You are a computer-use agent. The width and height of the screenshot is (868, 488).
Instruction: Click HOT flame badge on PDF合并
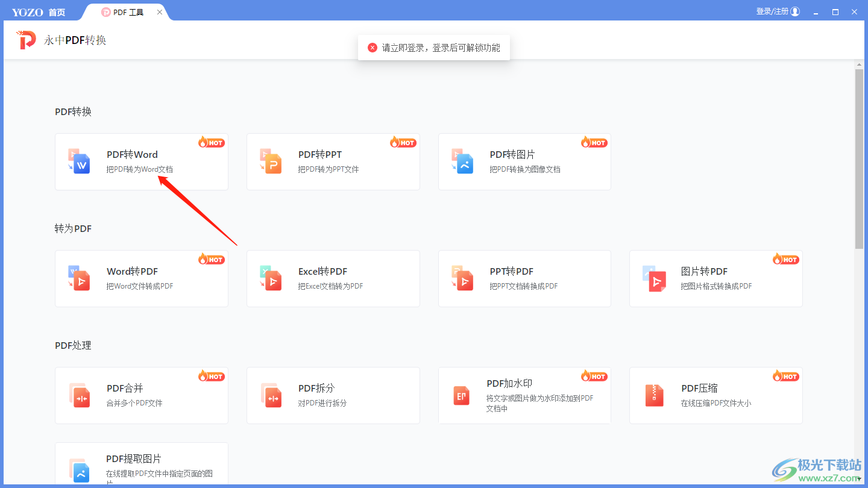211,376
